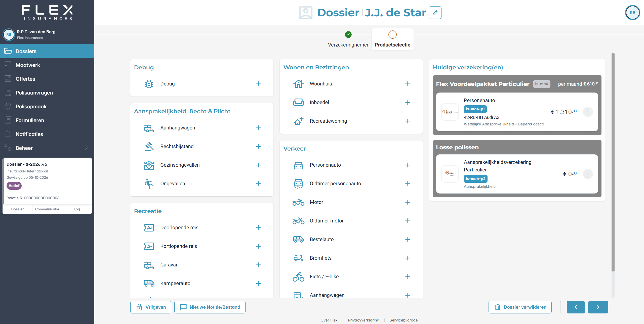Click the Oldtimer personenauto car icon
This screenshot has height=324, width=644.
pos(298,183)
